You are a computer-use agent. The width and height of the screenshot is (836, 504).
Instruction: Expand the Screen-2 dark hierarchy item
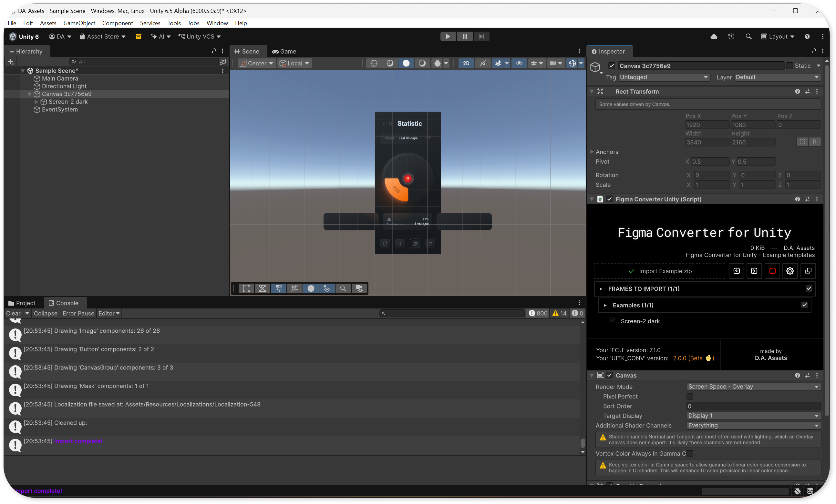click(36, 102)
